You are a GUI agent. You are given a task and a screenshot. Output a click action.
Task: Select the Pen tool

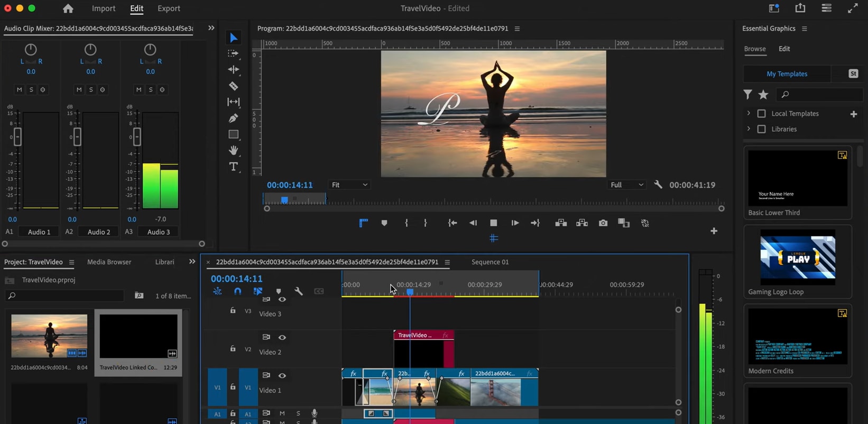point(233,118)
